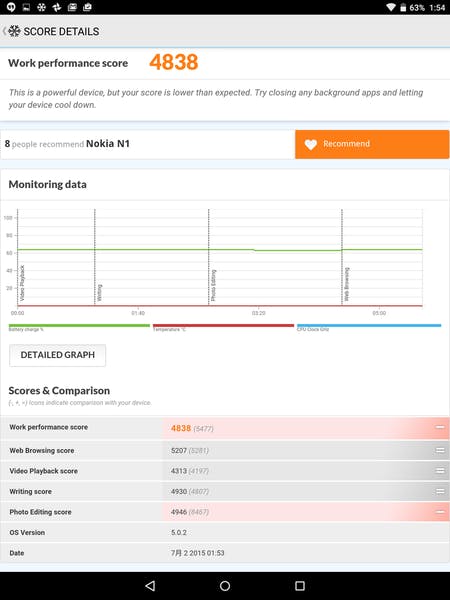450x600 pixels.
Task: Tap the Date value 2015 01:53
Action: [197, 553]
